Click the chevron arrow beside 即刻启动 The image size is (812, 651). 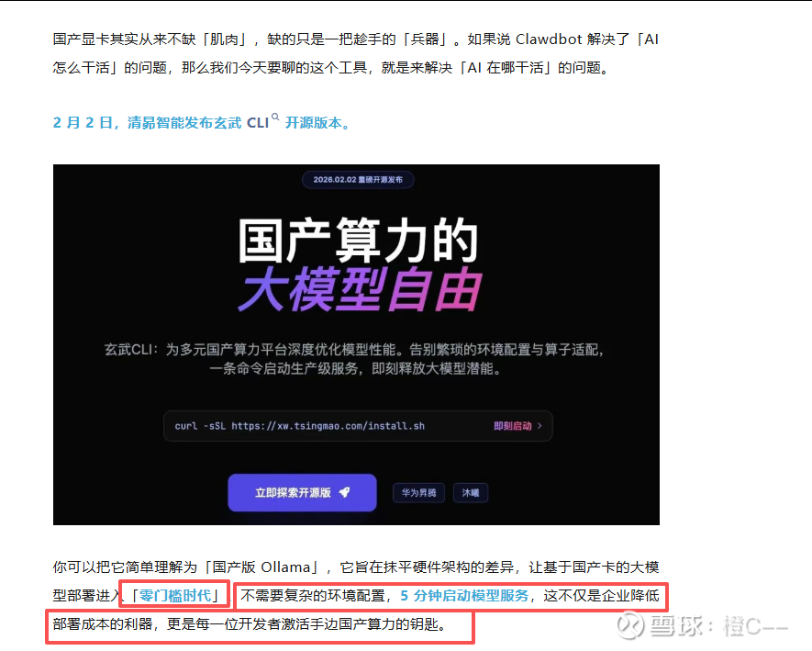(x=539, y=425)
